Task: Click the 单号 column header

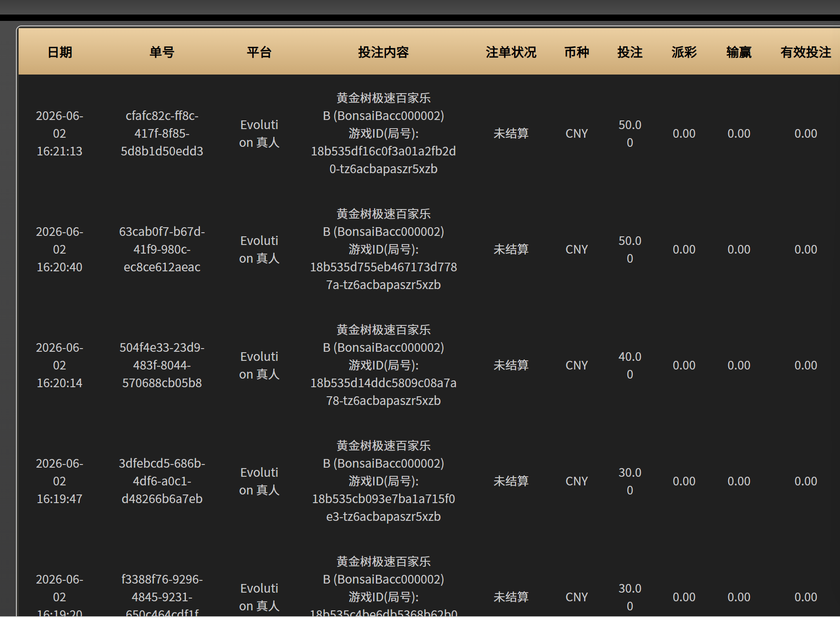Action: 162,52
